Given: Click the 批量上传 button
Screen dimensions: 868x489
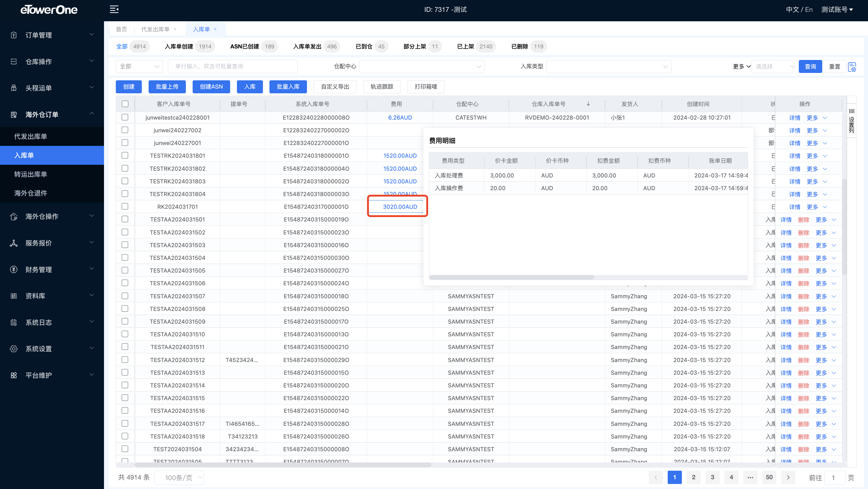Looking at the screenshot, I should [x=167, y=87].
